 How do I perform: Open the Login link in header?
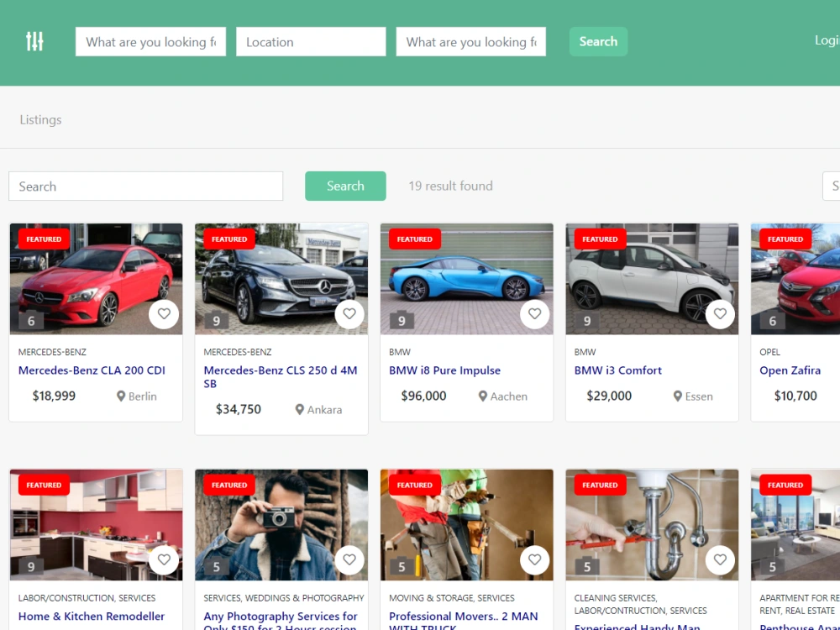tap(827, 40)
